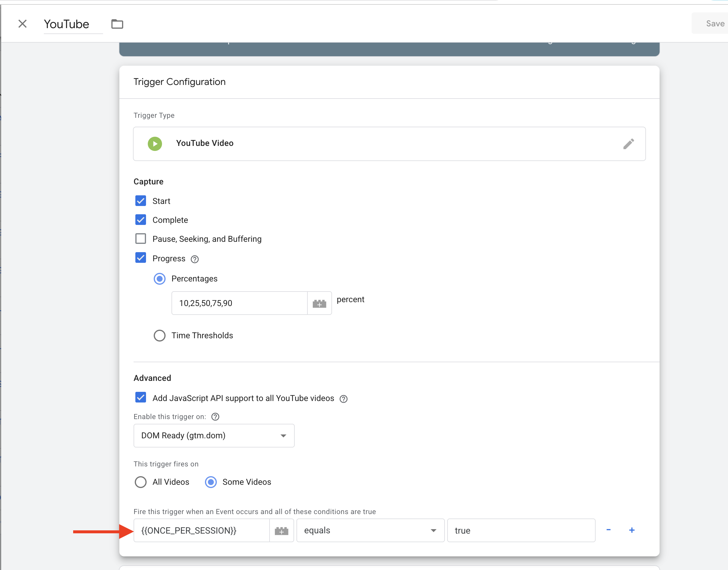Image resolution: width=728 pixels, height=570 pixels.
Task: Enable Pause, Seeking, and Buffering capture
Action: (x=141, y=239)
